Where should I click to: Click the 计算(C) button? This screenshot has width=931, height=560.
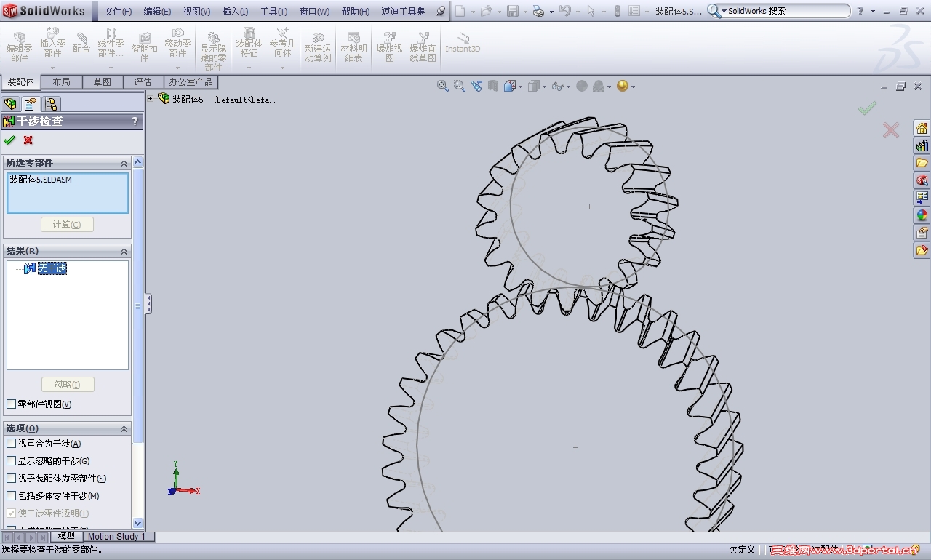click(67, 225)
